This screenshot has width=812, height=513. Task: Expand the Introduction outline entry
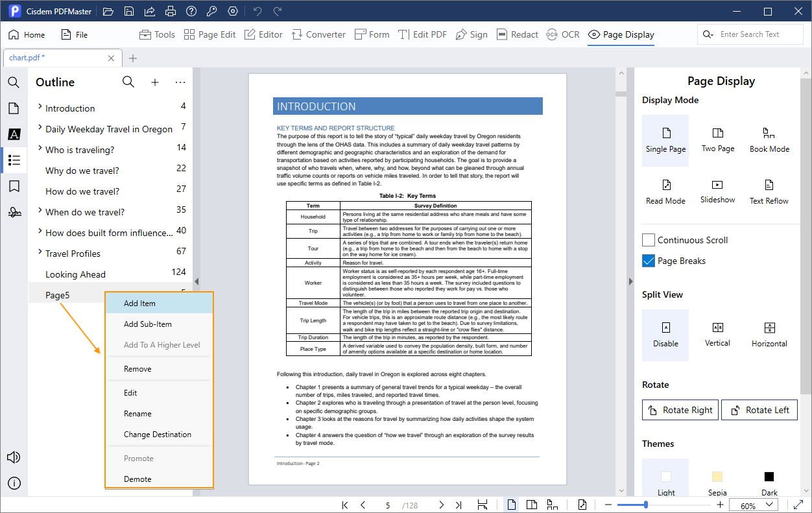tap(40, 108)
